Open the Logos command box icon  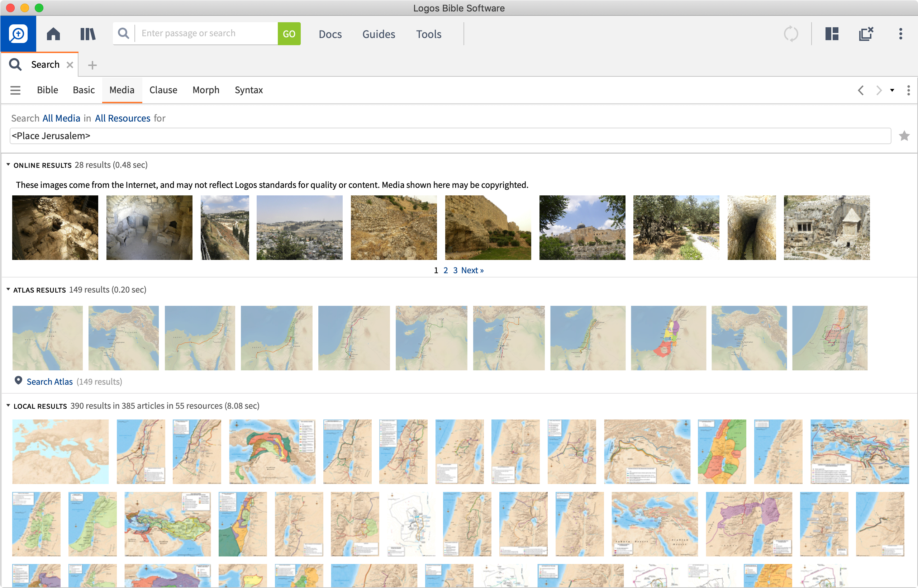coord(18,34)
